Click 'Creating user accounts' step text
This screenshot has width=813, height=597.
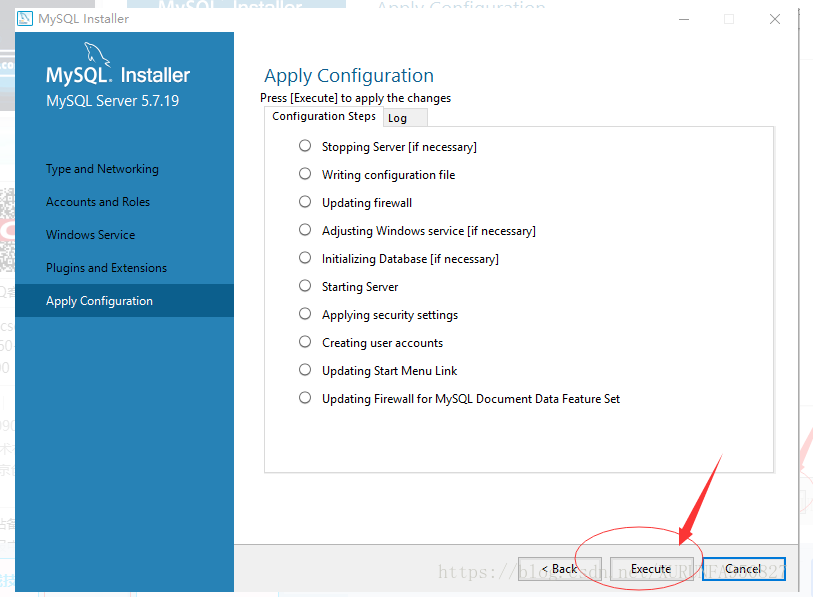[x=383, y=343]
